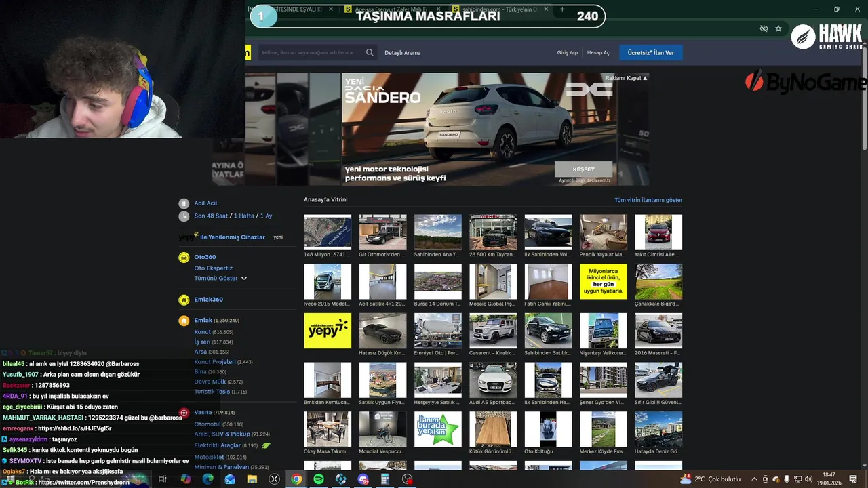Open the Çanakkale Biga'd listing thumbnail
The width and height of the screenshot is (868, 488).
(x=658, y=281)
